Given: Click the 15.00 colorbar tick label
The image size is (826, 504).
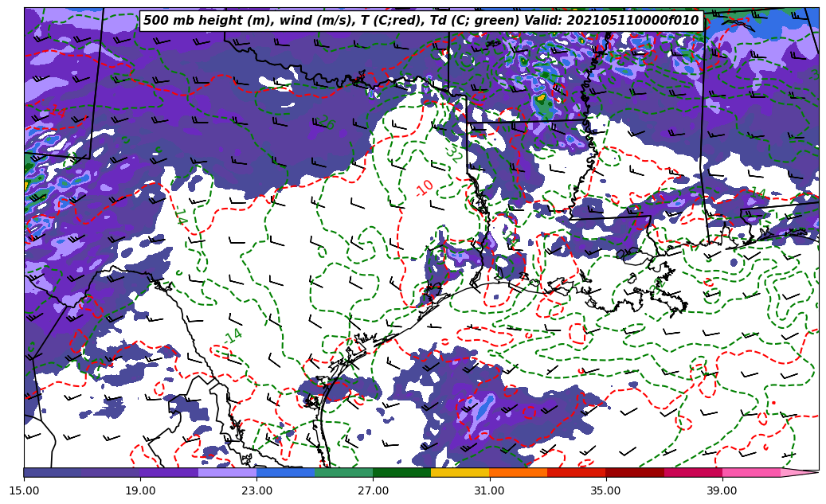Looking at the screenshot, I should 24,490.
